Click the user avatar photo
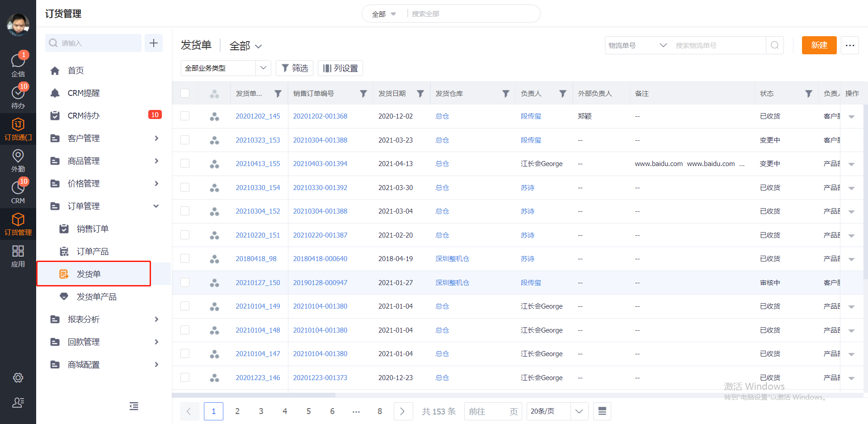868x424 pixels. [18, 24]
